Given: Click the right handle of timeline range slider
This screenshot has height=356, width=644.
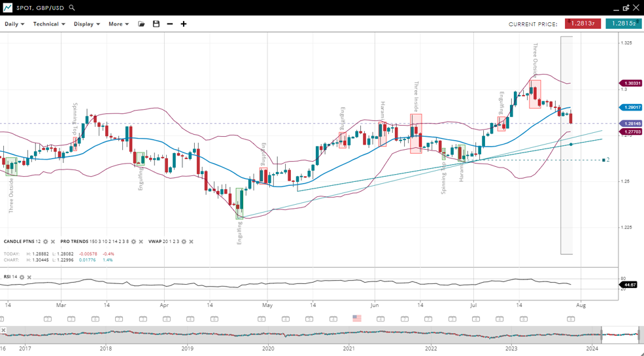Looking at the screenshot, I should point(639,335).
